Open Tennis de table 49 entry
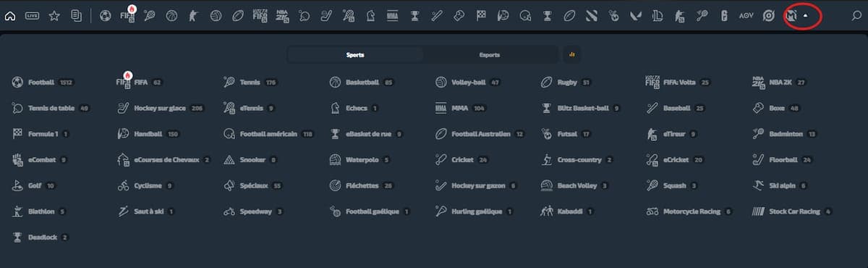The image size is (868, 268). click(x=51, y=108)
